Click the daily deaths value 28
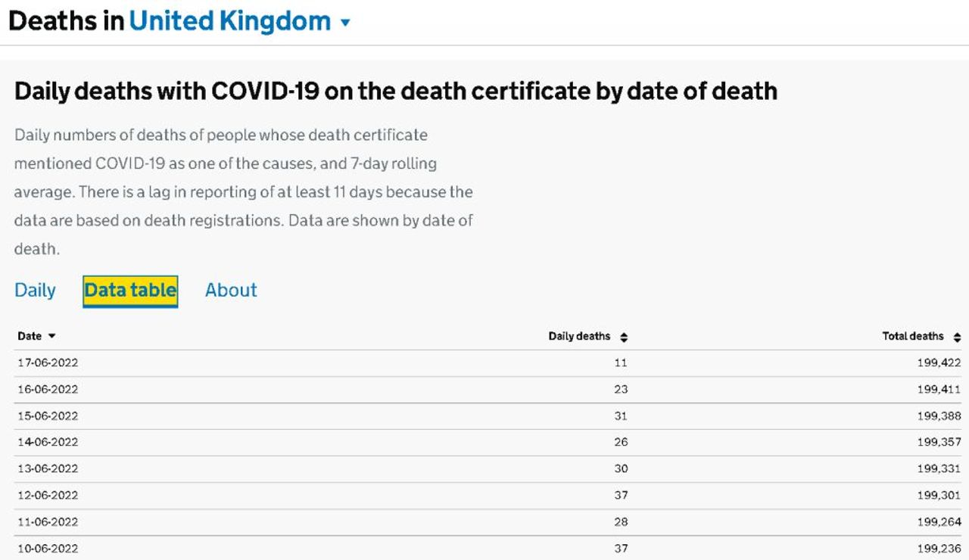Viewport: 969px width, 560px height. [621, 521]
